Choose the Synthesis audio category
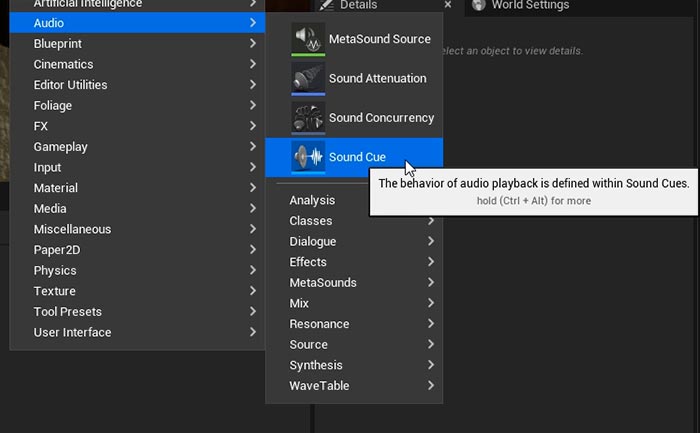The height and width of the screenshot is (433, 700). click(x=316, y=365)
